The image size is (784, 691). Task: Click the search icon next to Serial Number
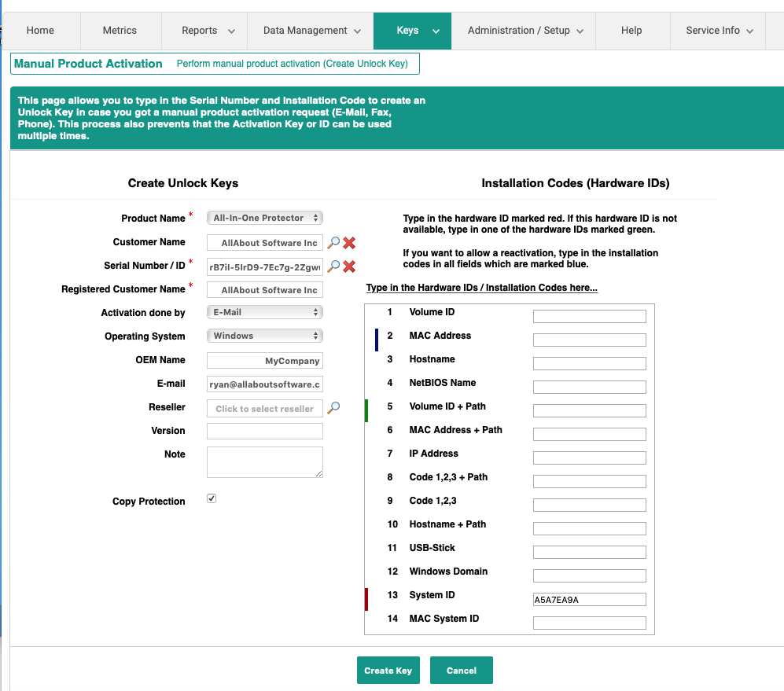point(333,266)
